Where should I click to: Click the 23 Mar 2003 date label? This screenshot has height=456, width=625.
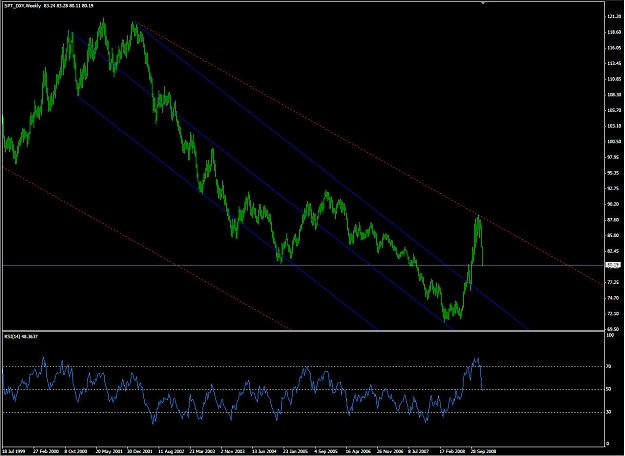click(x=202, y=451)
